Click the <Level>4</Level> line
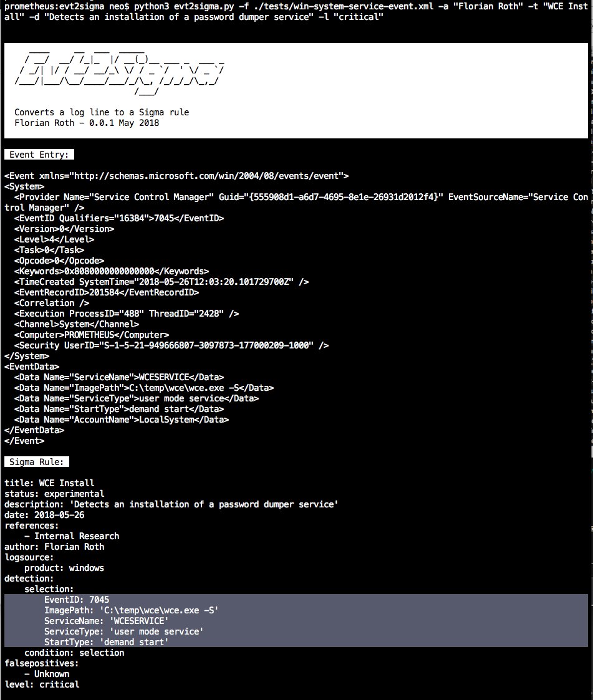The height and width of the screenshot is (700, 593). (x=54, y=239)
